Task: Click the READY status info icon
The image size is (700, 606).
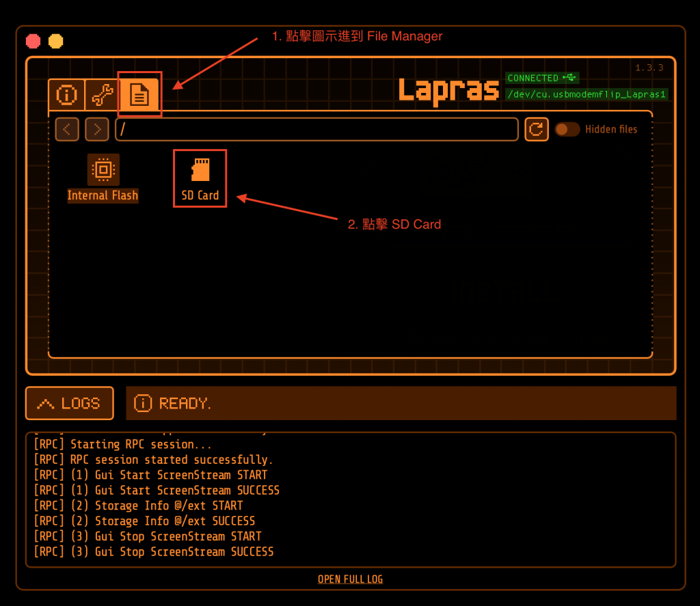Action: tap(143, 403)
